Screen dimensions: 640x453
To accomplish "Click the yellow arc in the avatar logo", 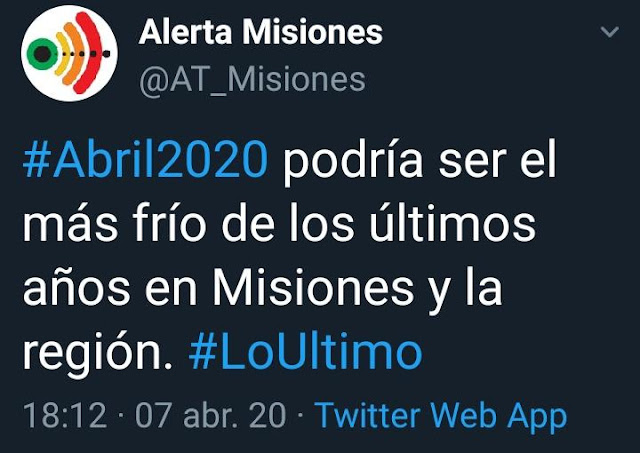I will 63,53.
